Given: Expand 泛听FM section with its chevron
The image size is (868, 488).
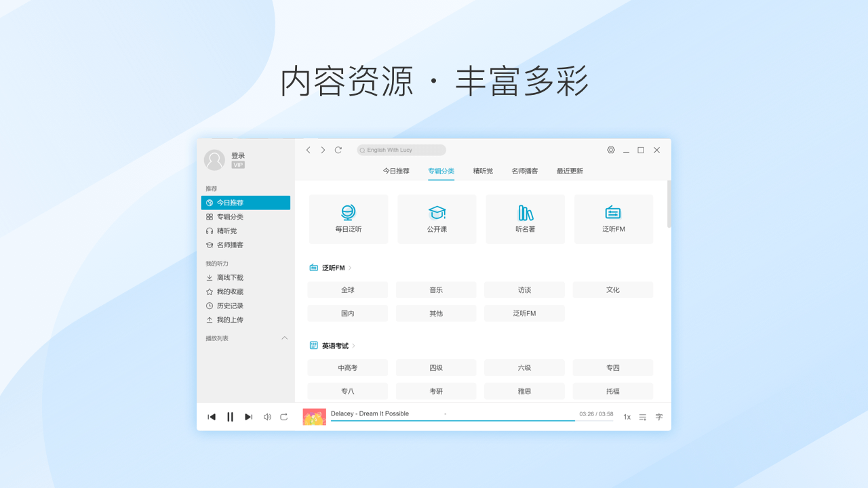Looking at the screenshot, I should [350, 268].
